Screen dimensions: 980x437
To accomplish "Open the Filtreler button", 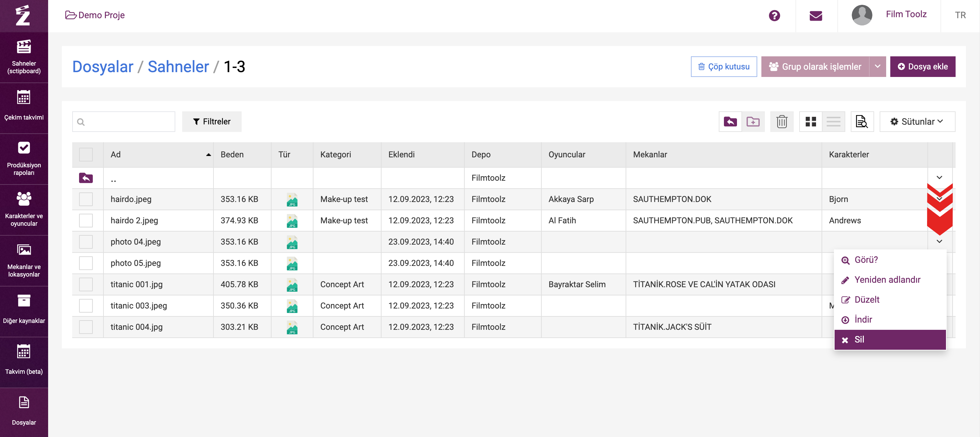I will point(211,122).
